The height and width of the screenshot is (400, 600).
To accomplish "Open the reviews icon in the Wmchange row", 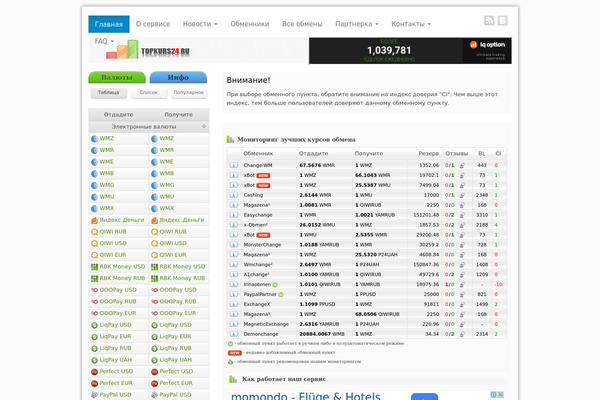I will point(462,264).
